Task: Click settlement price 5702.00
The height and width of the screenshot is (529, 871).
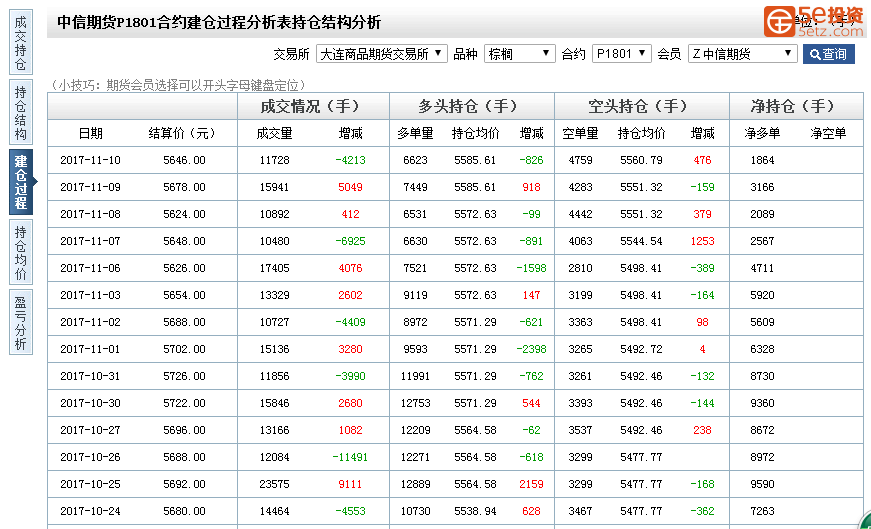Action: click(x=184, y=349)
